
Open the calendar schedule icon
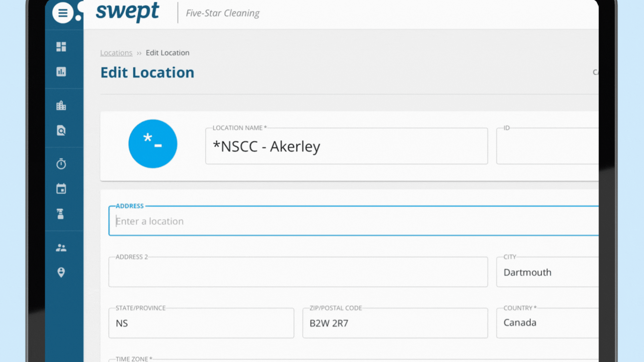click(61, 189)
